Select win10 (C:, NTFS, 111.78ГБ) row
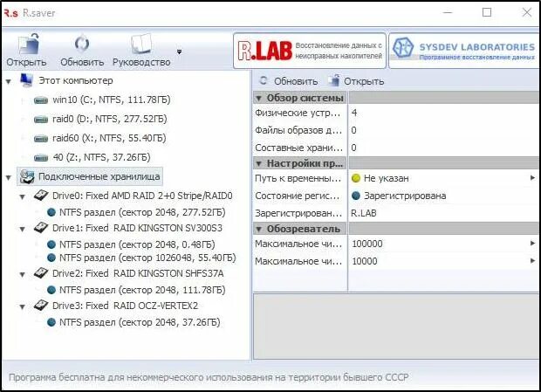541x392 pixels. [x=112, y=100]
